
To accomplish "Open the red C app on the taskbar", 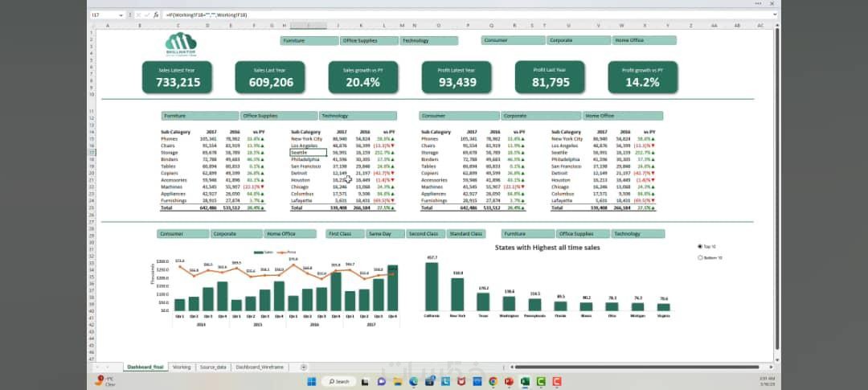I will click(557, 381).
